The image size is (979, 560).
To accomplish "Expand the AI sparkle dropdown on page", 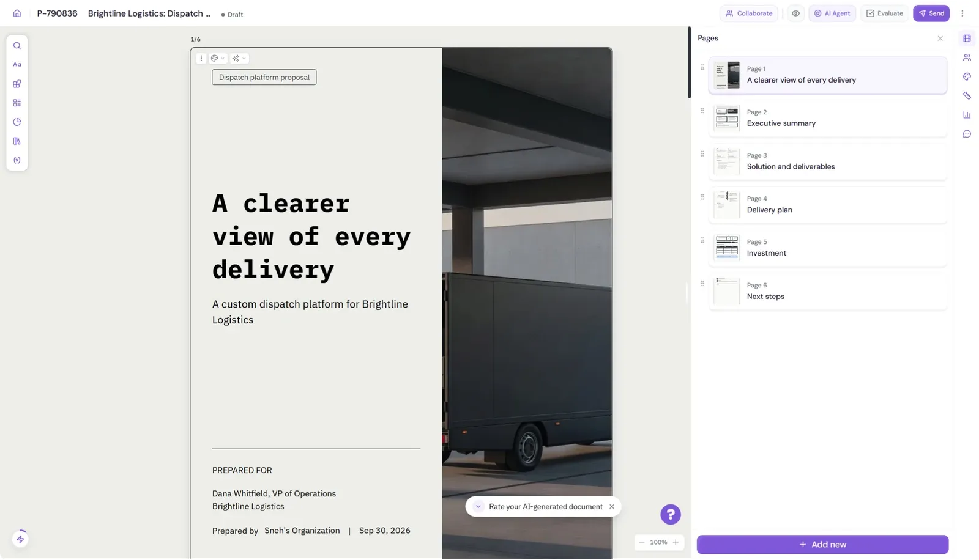I will 239,59.
